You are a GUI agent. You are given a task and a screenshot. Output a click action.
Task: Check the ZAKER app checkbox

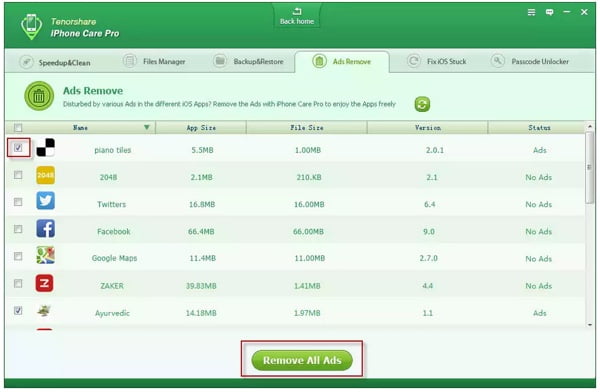[x=18, y=283]
